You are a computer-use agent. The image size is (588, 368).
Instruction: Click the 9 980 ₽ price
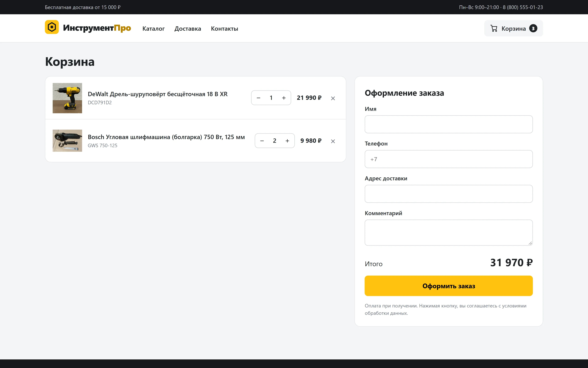tap(311, 141)
